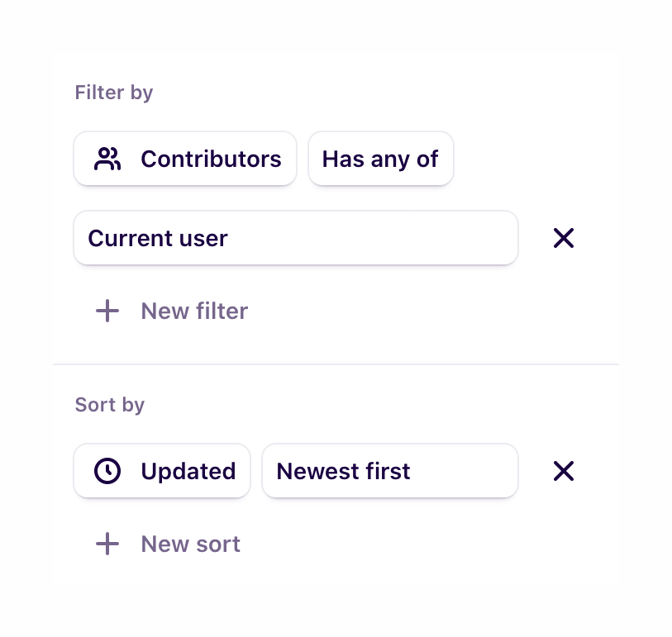Open the Newest first ordering dropdown
The image size is (672, 637).
[389, 471]
